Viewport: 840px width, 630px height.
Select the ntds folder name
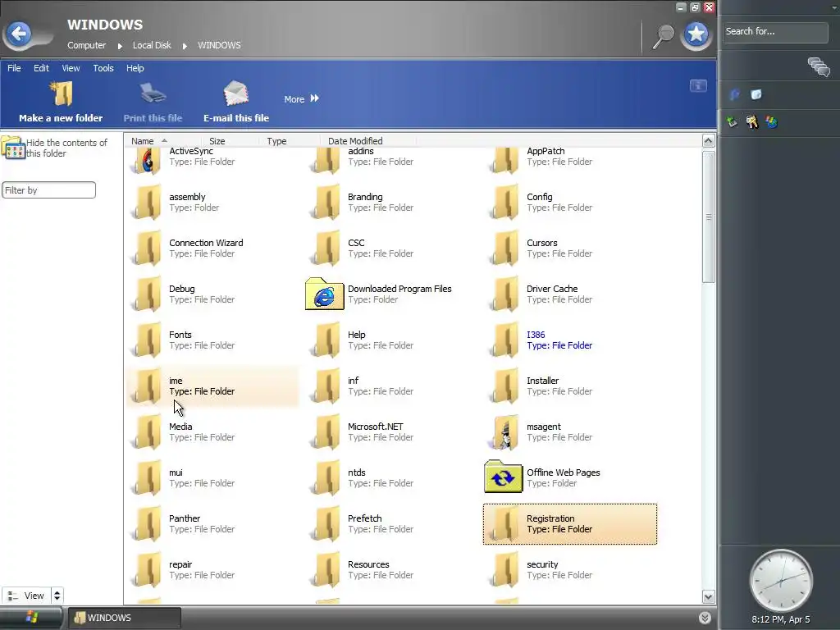(x=357, y=472)
